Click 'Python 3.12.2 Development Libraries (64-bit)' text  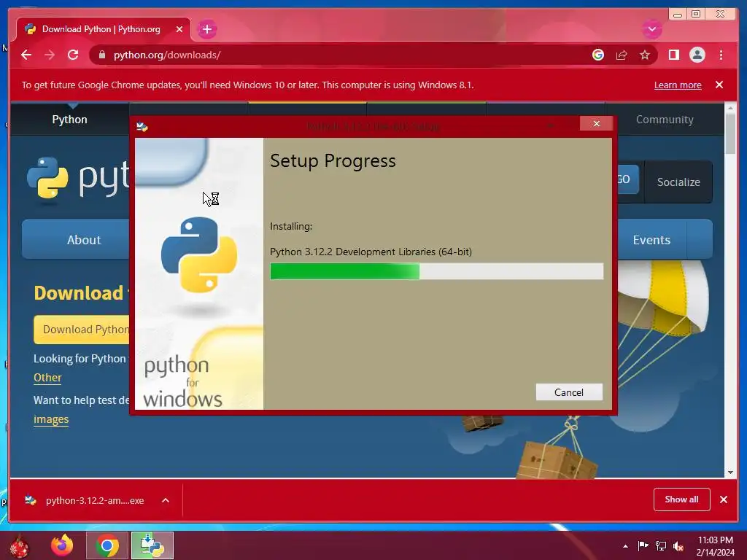pos(371,252)
